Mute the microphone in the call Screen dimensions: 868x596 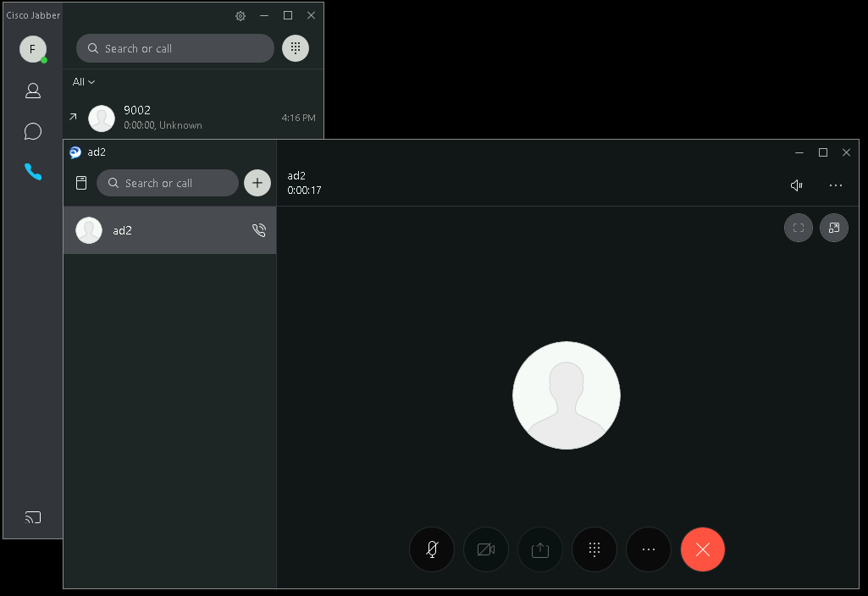[x=432, y=549]
